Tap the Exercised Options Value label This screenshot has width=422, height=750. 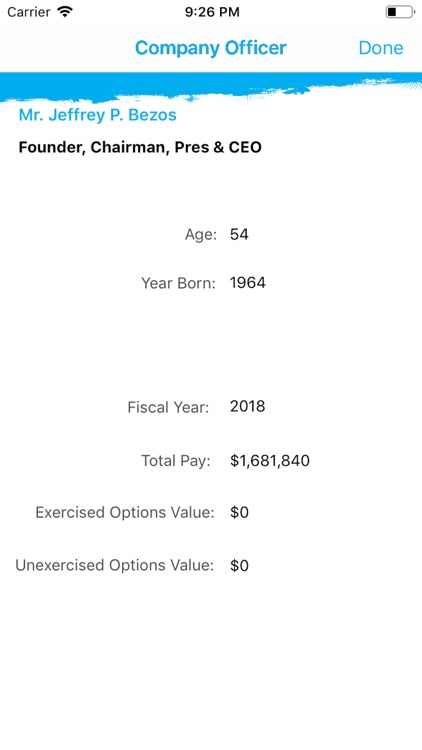coord(125,513)
